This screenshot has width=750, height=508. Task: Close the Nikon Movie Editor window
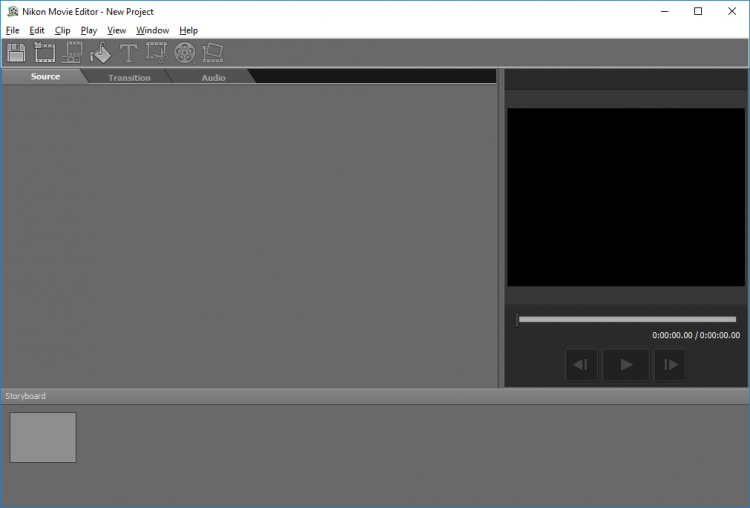(x=732, y=11)
